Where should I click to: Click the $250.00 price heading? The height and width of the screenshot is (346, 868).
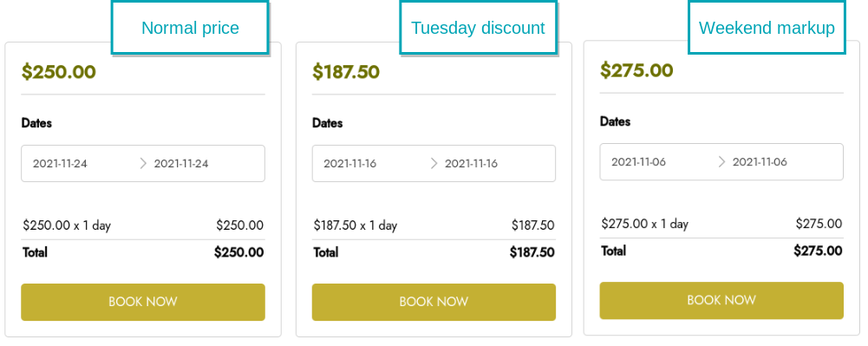[59, 72]
